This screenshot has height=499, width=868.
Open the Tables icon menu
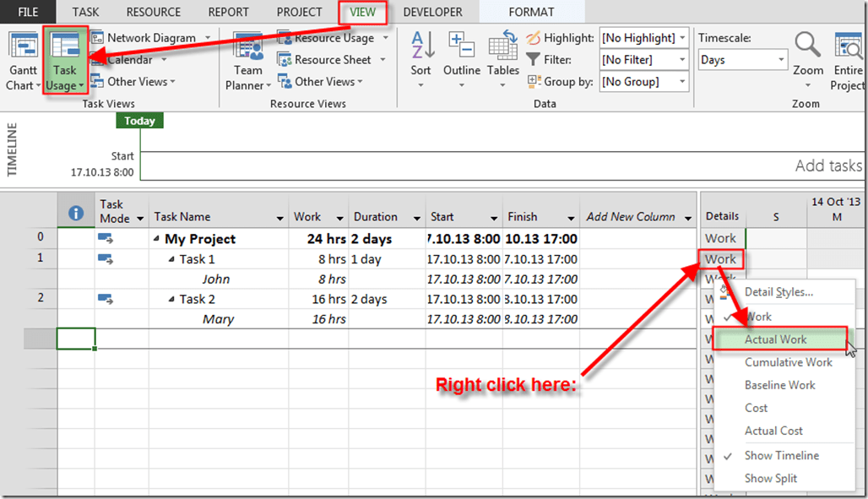pos(503,52)
